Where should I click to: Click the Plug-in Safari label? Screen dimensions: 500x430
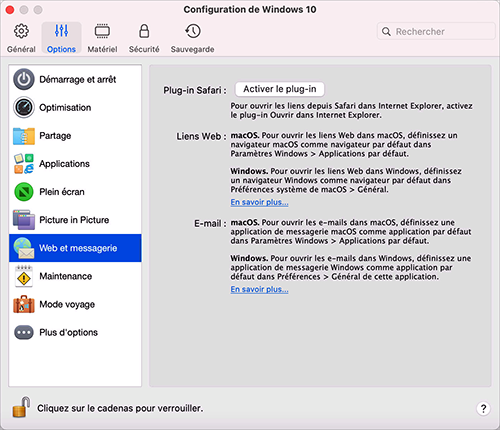point(195,90)
